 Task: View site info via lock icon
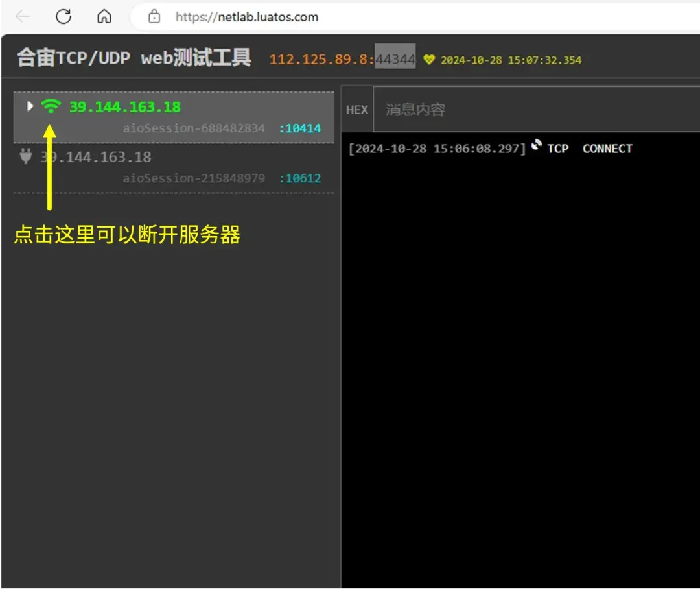(x=154, y=17)
